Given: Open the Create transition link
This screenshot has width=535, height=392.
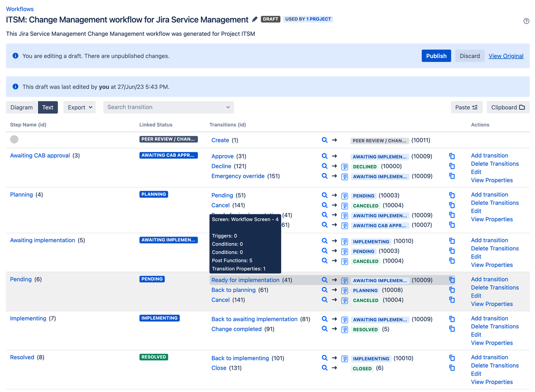Looking at the screenshot, I should pos(220,140).
